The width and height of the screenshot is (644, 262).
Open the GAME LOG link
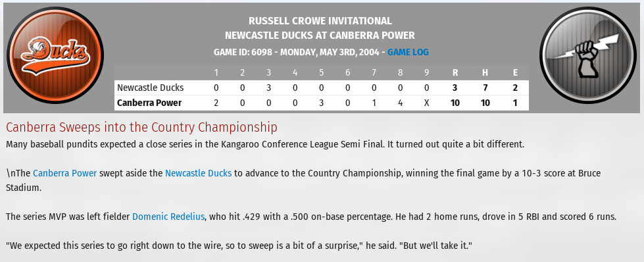[x=408, y=52]
